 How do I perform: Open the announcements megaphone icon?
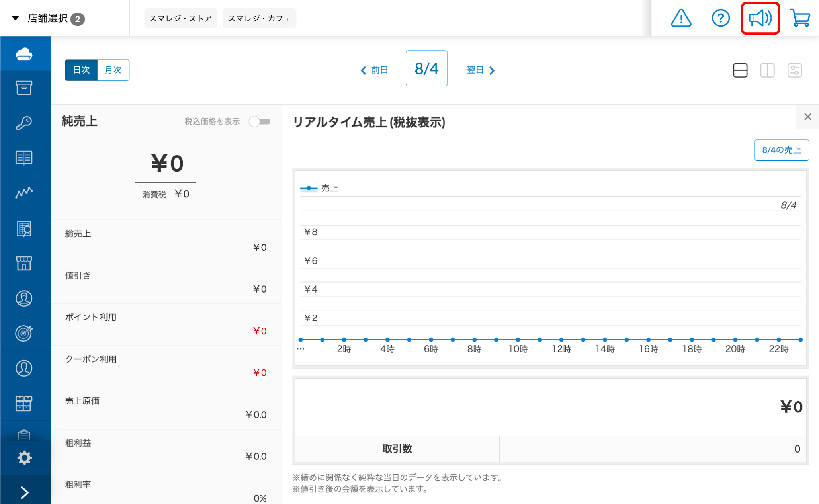tap(760, 18)
